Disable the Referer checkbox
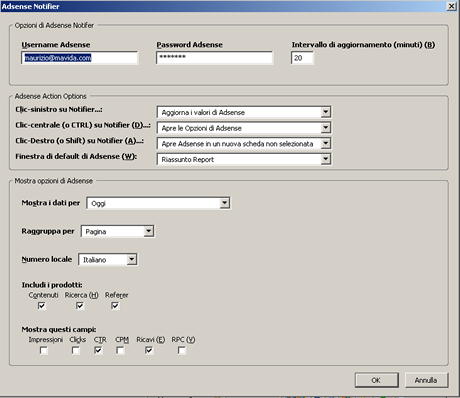Viewport: 460px width, 398px height. (115, 306)
